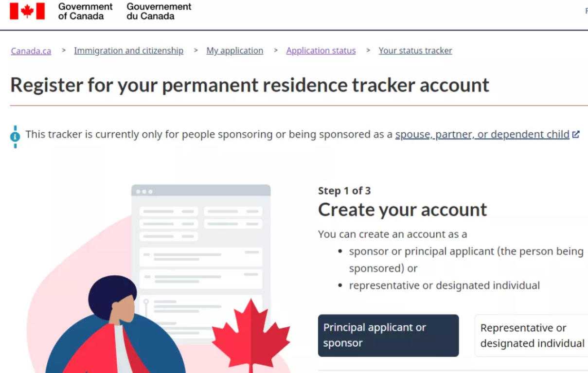Click the external link icon after dependent child
The width and height of the screenshot is (588, 373).
click(x=576, y=135)
